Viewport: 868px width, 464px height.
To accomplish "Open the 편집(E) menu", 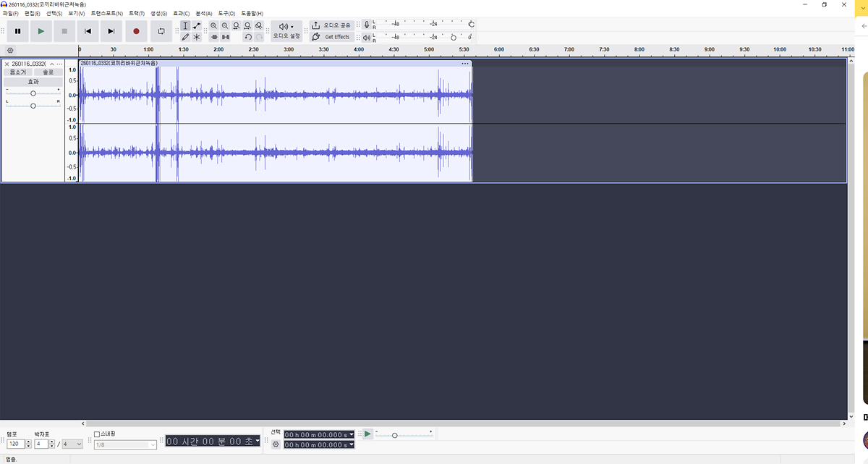I will coord(33,14).
